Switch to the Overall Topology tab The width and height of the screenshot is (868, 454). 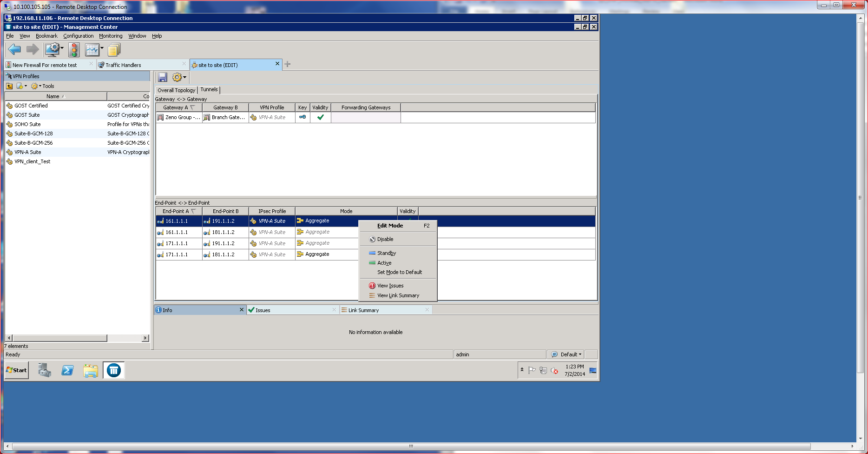(x=177, y=90)
